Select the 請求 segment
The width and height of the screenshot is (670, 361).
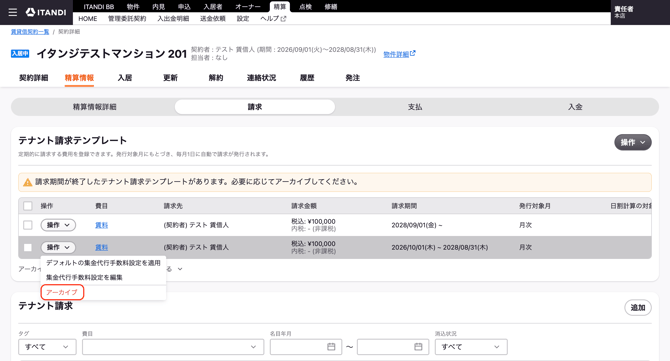(x=255, y=107)
